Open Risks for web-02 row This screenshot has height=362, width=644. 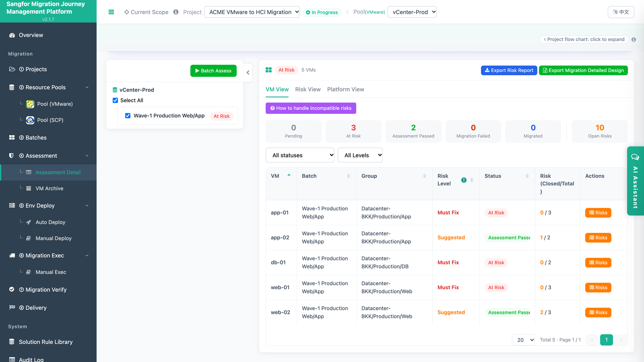click(598, 313)
